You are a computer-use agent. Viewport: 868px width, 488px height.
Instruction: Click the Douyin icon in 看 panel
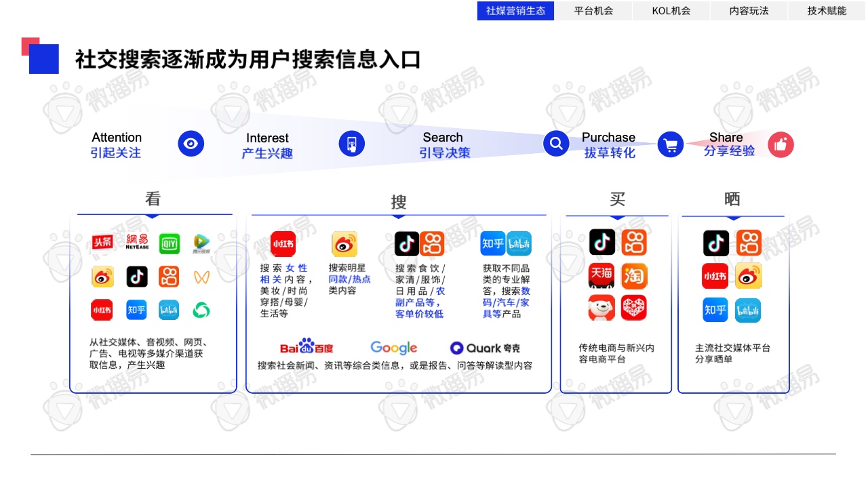point(137,277)
